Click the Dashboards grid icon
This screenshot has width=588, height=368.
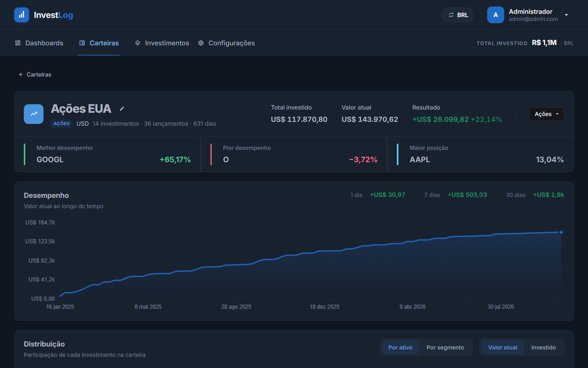[x=18, y=43]
